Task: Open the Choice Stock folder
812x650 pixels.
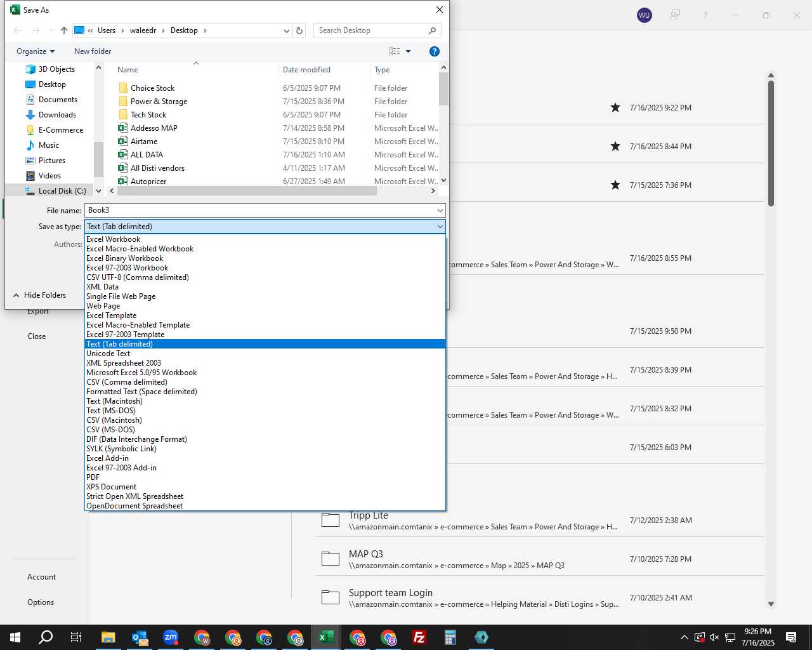Action: pyautogui.click(x=152, y=88)
